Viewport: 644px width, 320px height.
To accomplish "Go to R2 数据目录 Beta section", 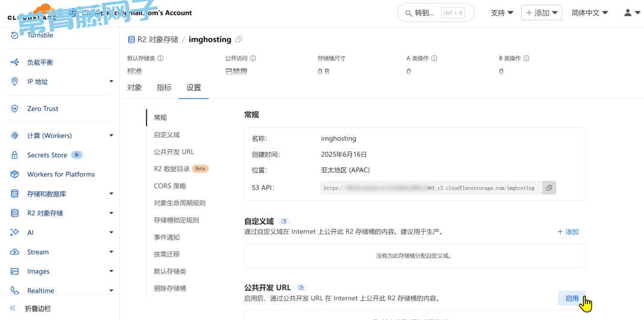I will [181, 169].
